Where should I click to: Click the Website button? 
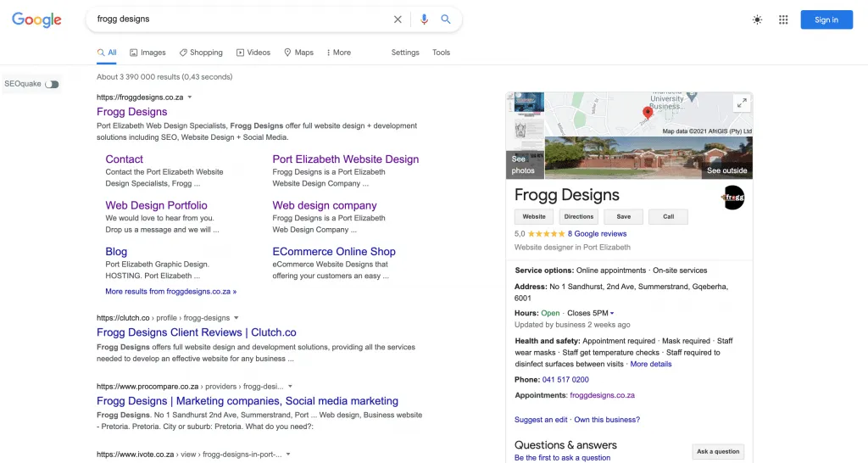point(534,216)
